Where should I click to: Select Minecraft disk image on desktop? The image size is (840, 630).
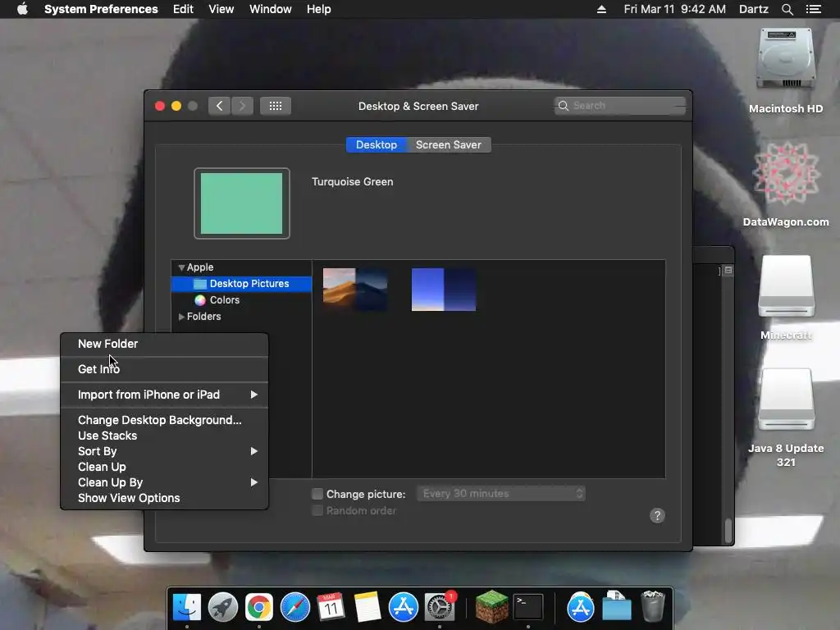[x=786, y=287]
